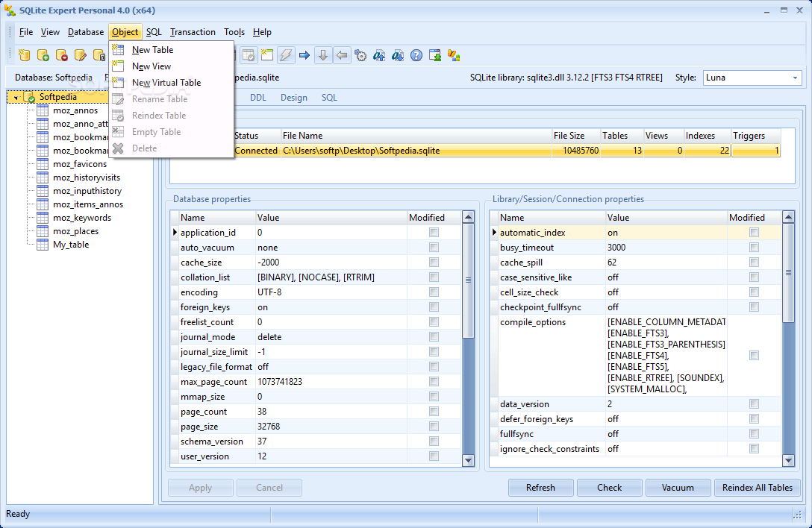Toggle Modified checkbox for busy_timeout
812x528 pixels.
(x=754, y=248)
